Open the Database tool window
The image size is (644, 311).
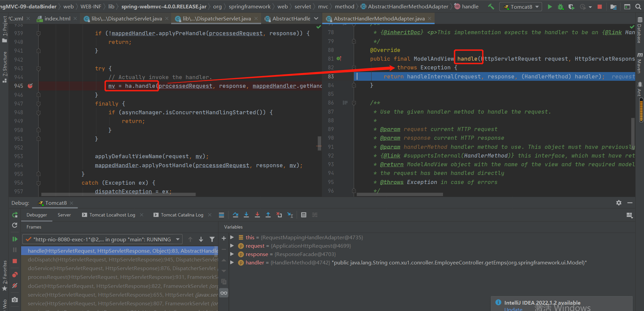coord(639,30)
